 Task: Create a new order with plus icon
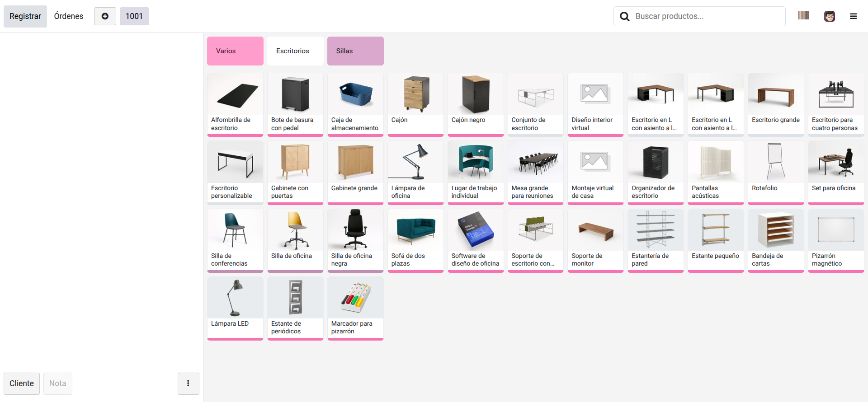coord(105,16)
